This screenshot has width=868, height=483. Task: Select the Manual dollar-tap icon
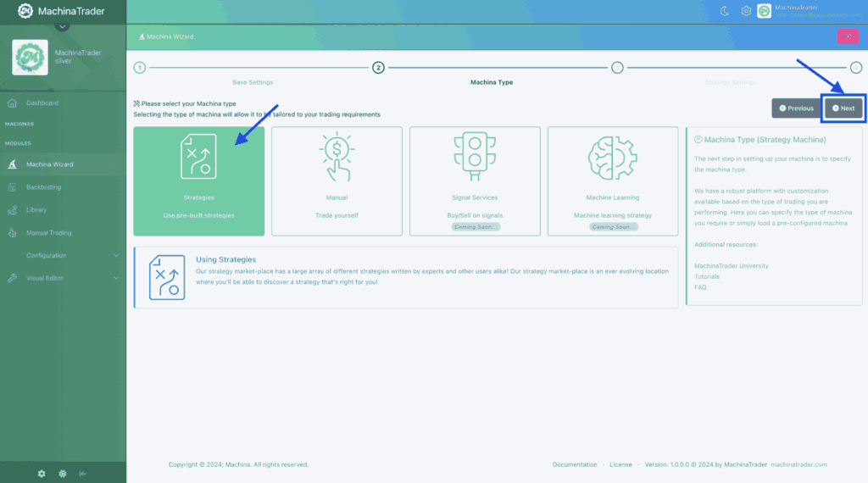pyautogui.click(x=337, y=157)
